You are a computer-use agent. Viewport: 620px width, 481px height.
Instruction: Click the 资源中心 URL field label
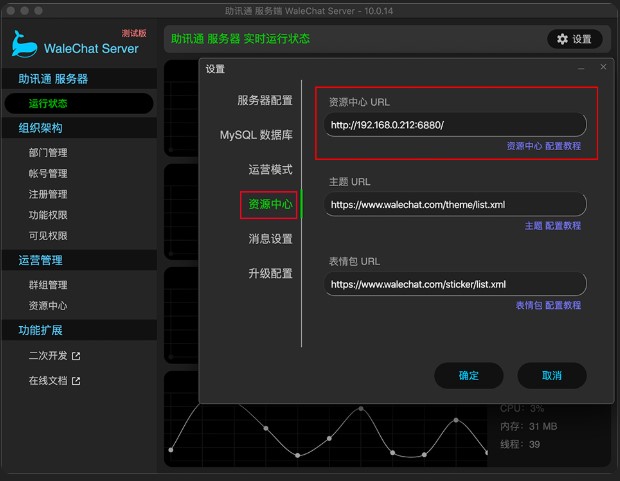(359, 102)
